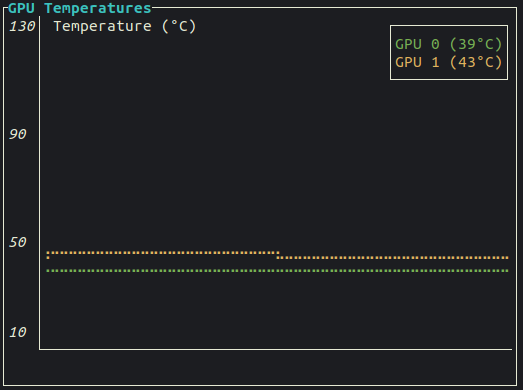
Task: Click the word Temperatures in the cyan title
Action: click(98, 8)
